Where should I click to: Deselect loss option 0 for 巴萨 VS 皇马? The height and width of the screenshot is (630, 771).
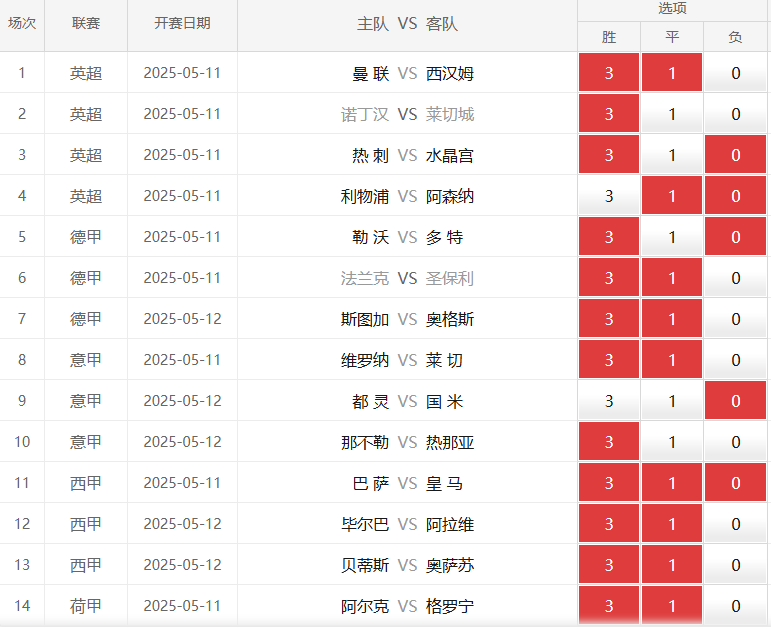[x=735, y=482]
